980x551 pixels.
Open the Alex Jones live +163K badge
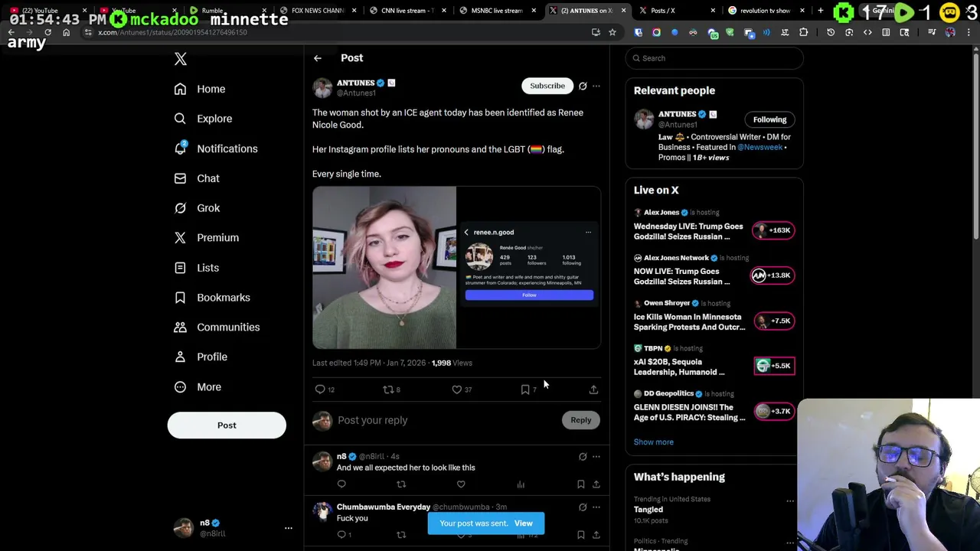pos(773,230)
